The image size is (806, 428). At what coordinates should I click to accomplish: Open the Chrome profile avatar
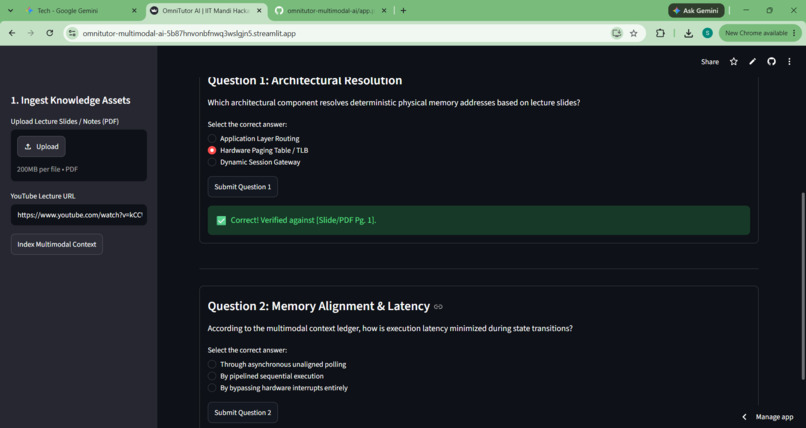point(707,33)
